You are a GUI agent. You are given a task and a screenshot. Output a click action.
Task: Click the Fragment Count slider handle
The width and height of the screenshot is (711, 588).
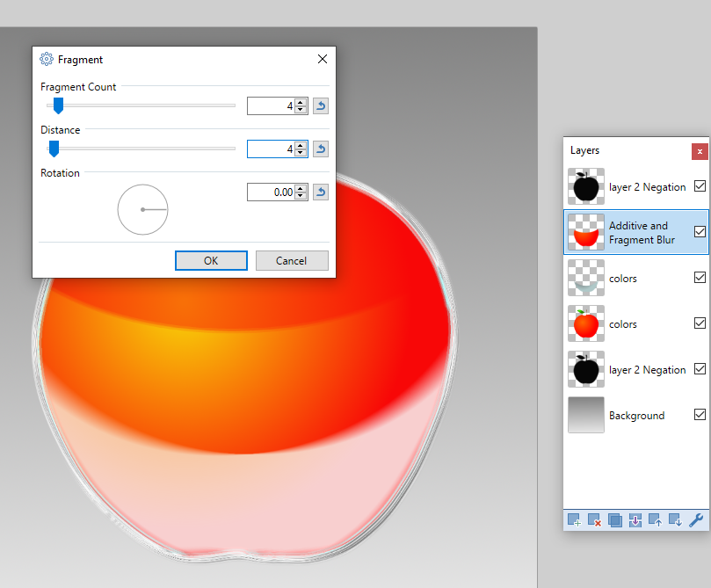point(58,105)
